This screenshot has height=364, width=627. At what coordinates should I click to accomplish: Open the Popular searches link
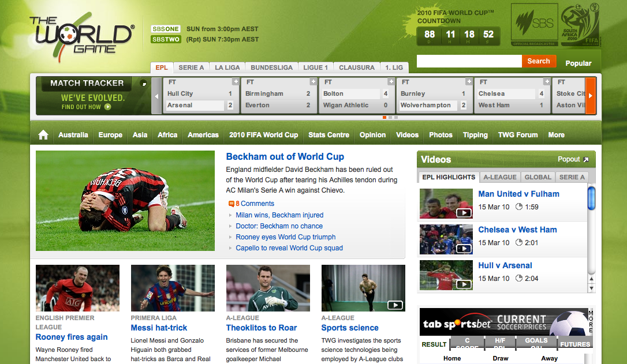click(x=579, y=63)
